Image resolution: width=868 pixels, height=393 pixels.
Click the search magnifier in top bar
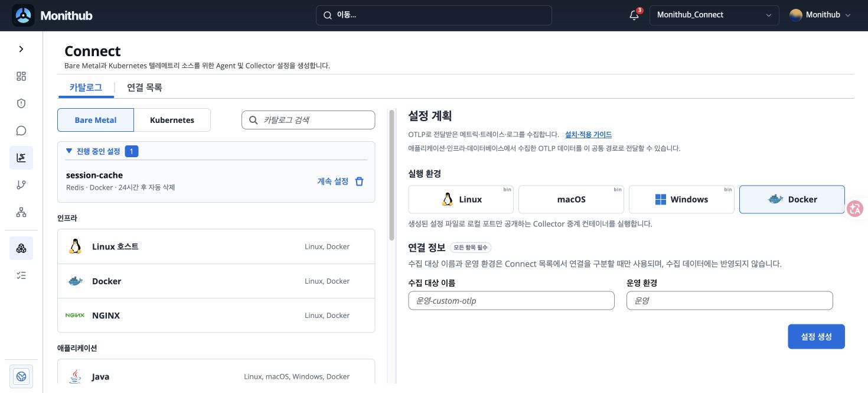coord(327,15)
